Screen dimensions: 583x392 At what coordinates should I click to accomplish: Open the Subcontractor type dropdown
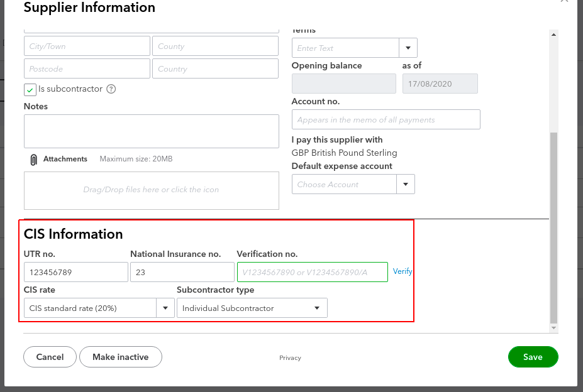coord(318,308)
